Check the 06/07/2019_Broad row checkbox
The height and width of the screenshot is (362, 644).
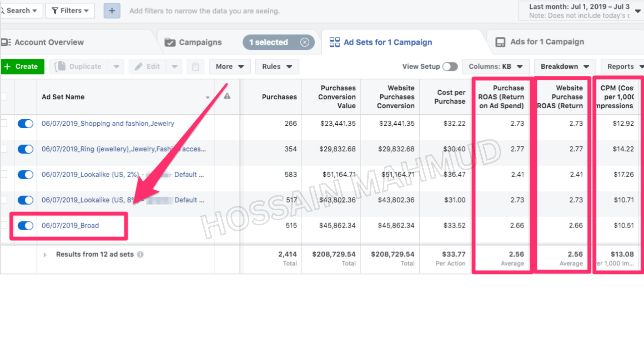4,225
